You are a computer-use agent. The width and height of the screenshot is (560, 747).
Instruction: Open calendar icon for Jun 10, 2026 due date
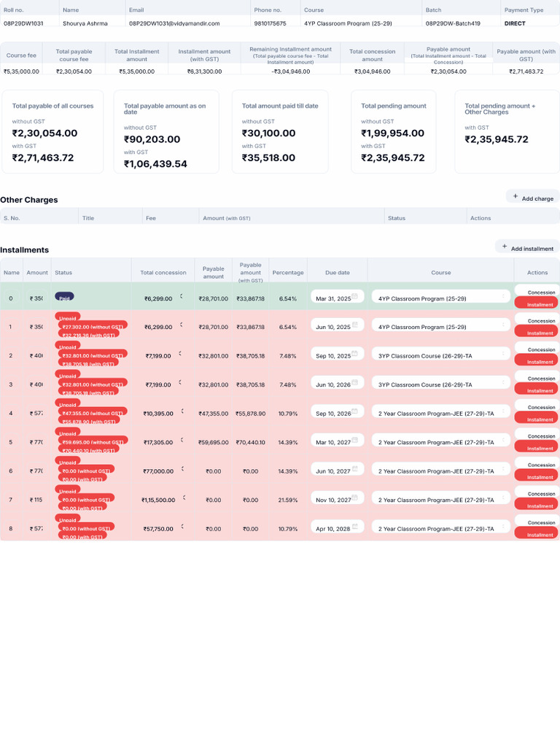(355, 382)
